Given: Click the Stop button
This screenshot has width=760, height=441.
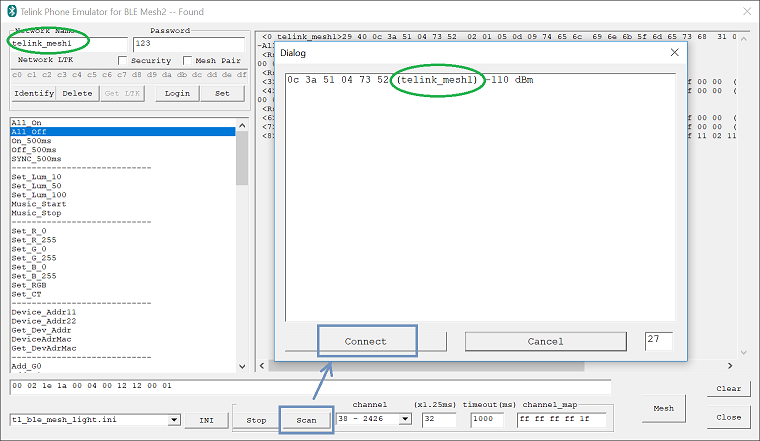Looking at the screenshot, I should [256, 420].
